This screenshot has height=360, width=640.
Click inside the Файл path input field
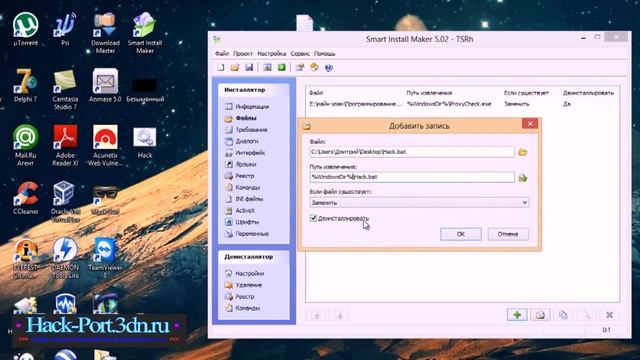412,152
